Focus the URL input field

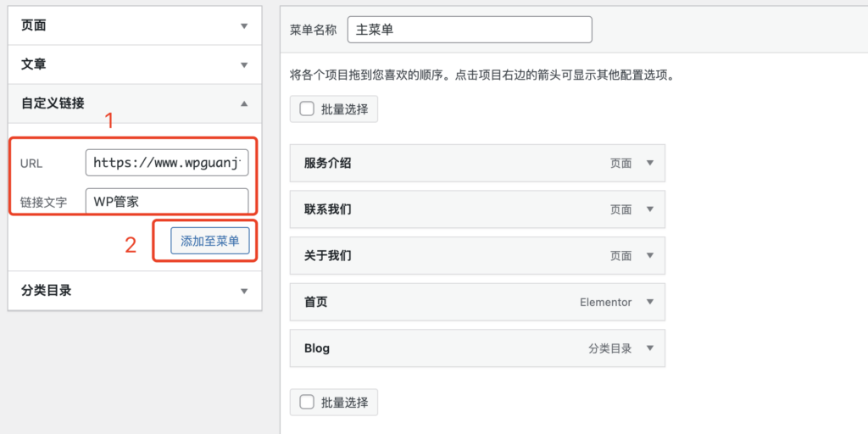pos(167,162)
